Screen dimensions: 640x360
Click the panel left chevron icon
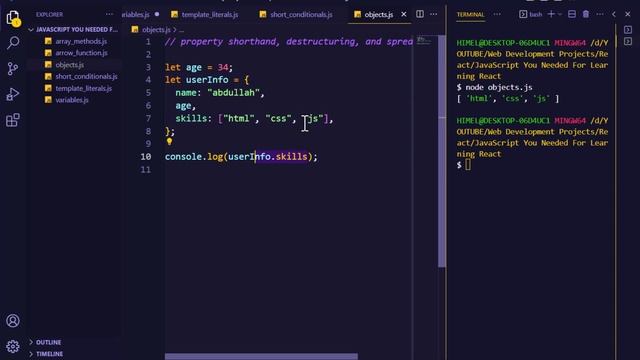pyautogui.click(x=614, y=14)
